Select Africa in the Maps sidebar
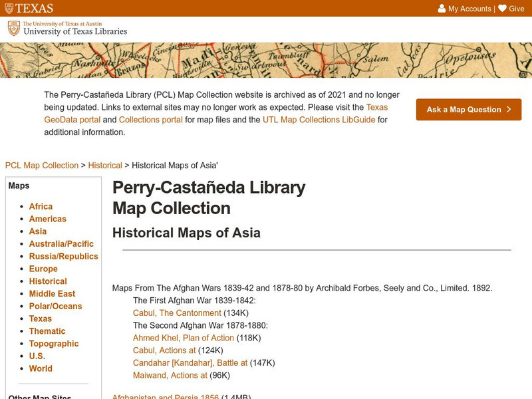The image size is (532, 399). [x=41, y=206]
